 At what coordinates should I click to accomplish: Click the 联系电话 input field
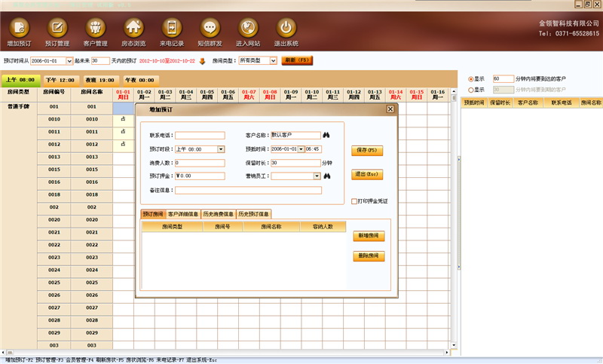tap(200, 136)
